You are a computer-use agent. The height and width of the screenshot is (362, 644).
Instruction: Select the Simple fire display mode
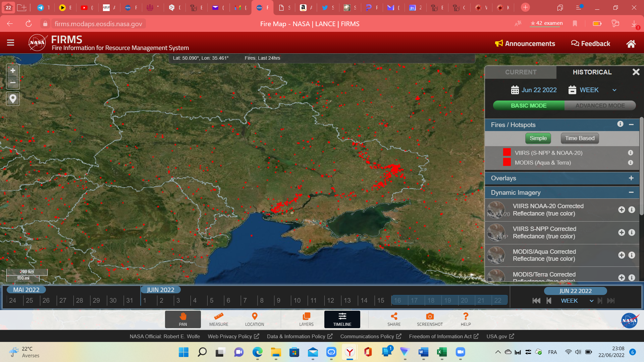pyautogui.click(x=538, y=138)
